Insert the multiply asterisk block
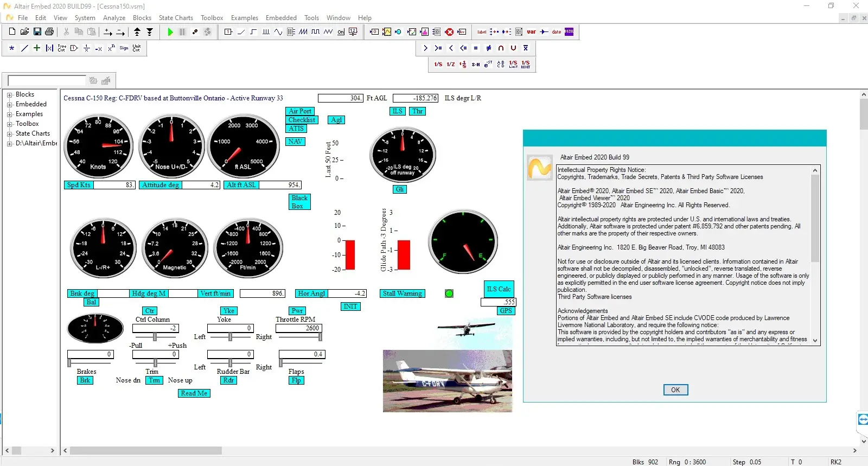 [x=11, y=48]
